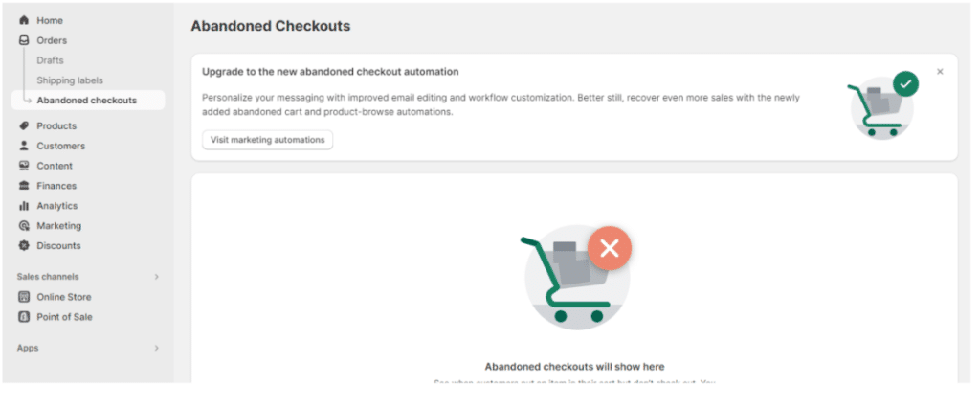Click the Content icon in sidebar
The width and height of the screenshot is (980, 409).
[24, 166]
